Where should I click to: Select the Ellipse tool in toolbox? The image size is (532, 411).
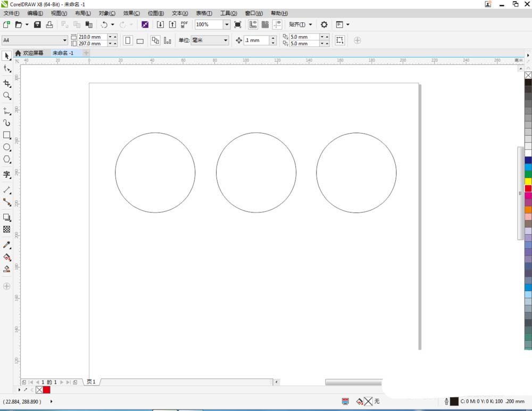[7, 147]
